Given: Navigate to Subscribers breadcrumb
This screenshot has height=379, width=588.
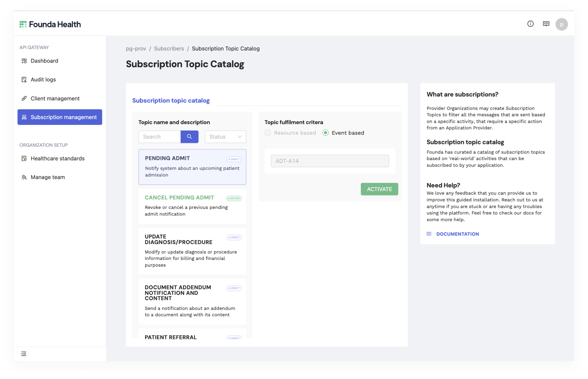Looking at the screenshot, I should (169, 48).
